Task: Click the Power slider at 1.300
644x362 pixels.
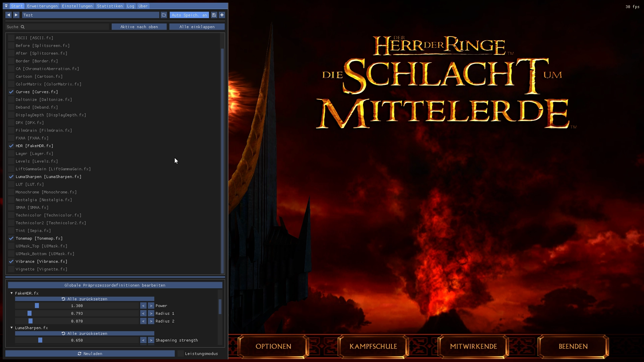Action: [77, 306]
